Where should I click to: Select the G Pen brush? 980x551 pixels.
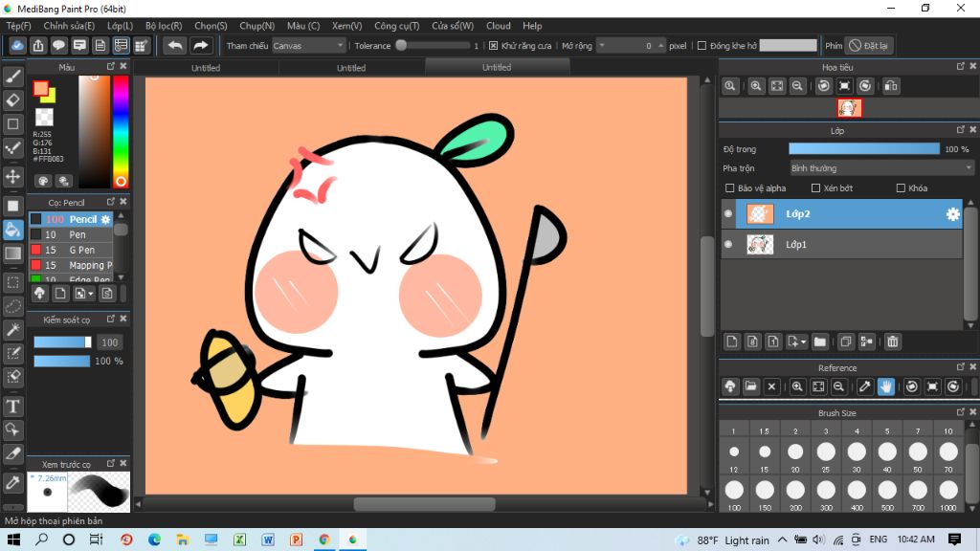[x=81, y=250]
